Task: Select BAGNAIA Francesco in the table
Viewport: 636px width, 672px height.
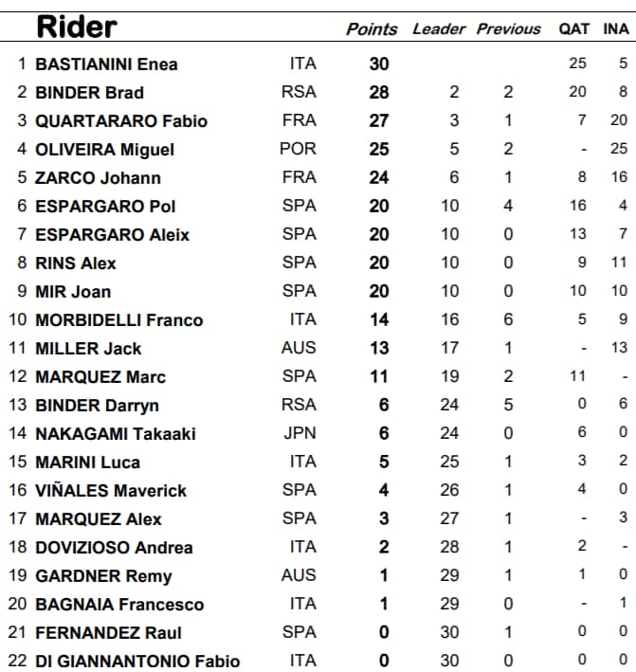Action: tap(119, 605)
